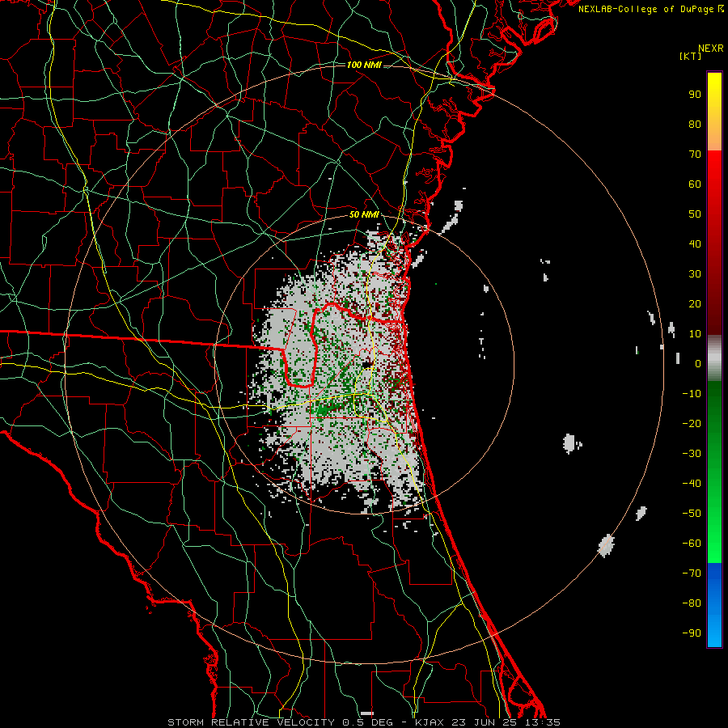This screenshot has height=728, width=728.
Task: Click the red segment of the color bar
Action: pos(714,243)
